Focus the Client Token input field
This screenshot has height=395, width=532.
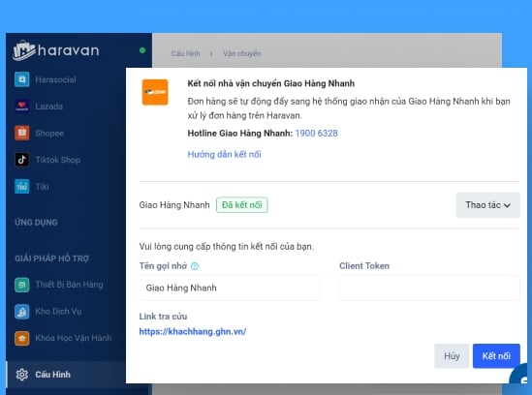click(x=429, y=288)
